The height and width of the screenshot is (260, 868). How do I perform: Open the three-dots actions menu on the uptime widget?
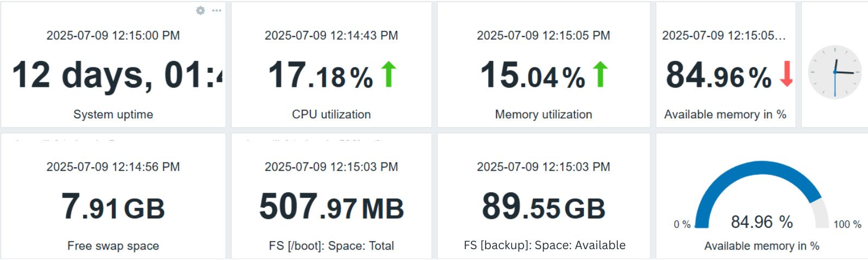217,10
